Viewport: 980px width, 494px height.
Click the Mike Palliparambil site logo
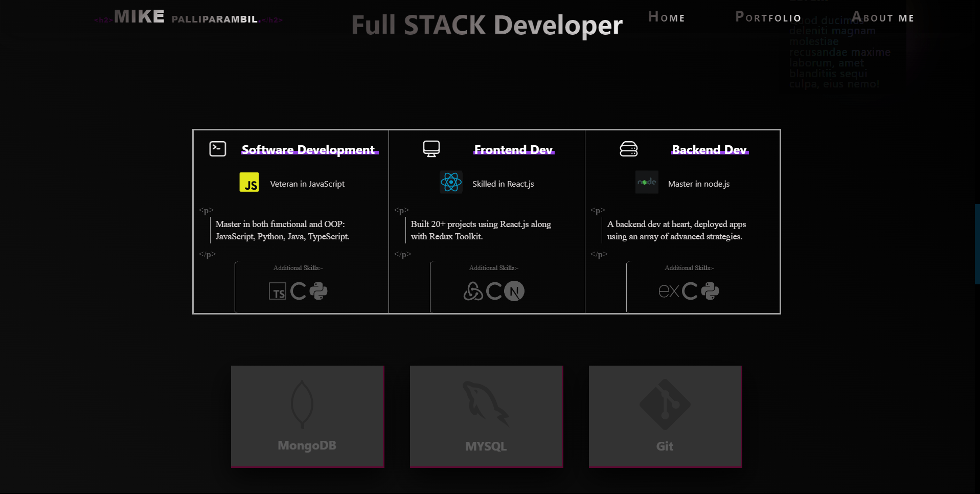pos(187,17)
